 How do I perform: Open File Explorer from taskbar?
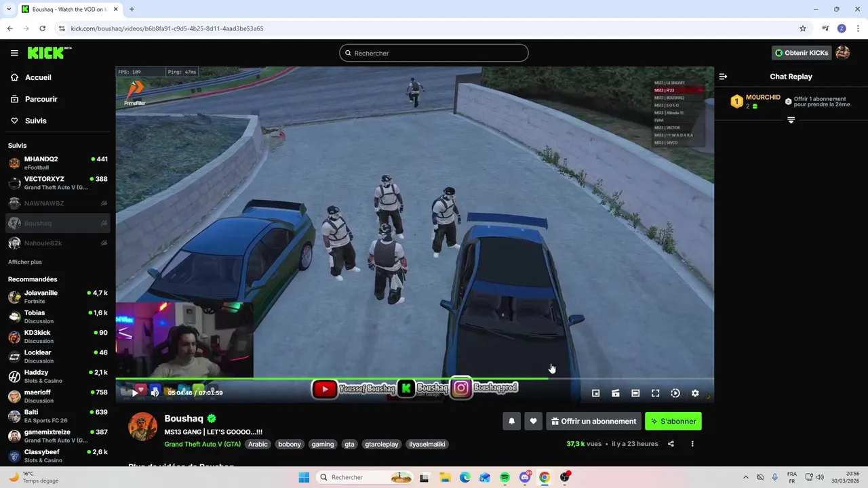click(444, 477)
